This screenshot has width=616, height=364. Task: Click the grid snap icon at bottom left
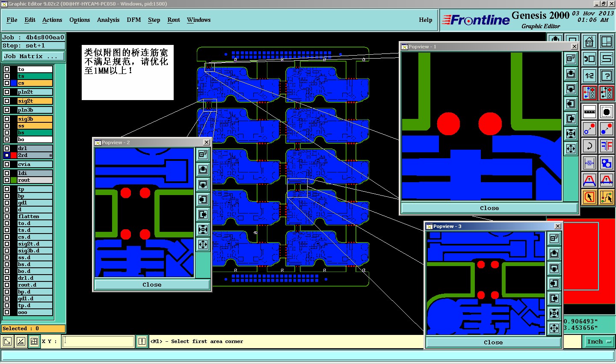[x=34, y=341]
